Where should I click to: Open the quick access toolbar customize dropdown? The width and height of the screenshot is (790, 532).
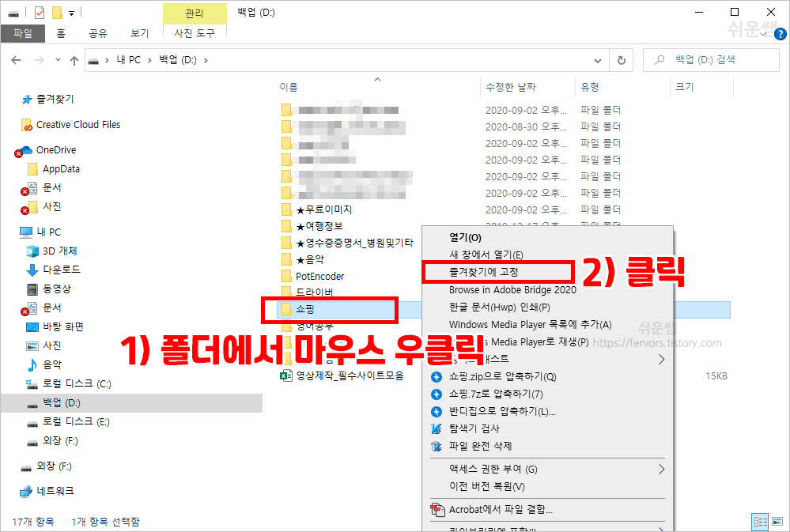coord(71,13)
